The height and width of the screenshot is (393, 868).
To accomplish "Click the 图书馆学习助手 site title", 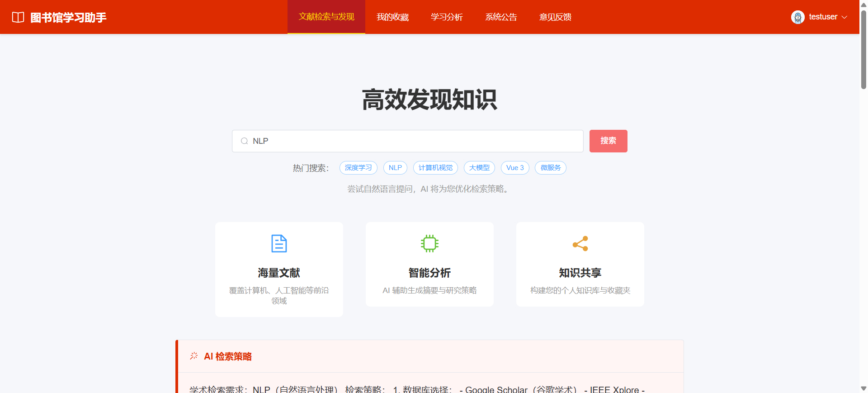I will [68, 18].
